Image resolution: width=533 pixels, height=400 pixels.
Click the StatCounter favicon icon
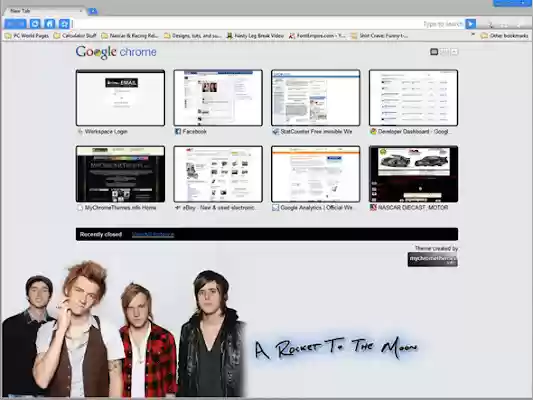point(275,132)
